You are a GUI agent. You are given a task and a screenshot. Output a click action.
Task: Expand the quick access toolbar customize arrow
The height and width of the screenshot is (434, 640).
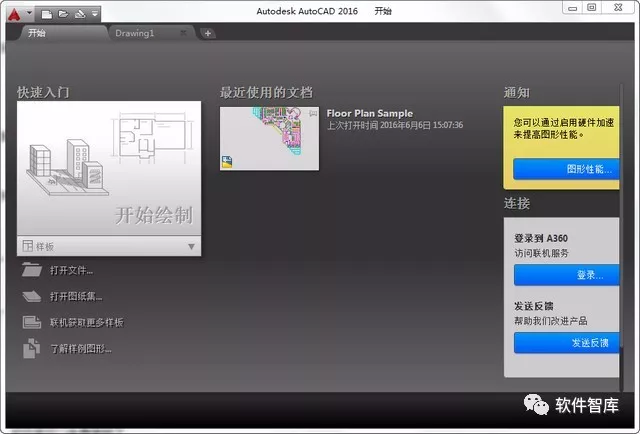(x=95, y=14)
